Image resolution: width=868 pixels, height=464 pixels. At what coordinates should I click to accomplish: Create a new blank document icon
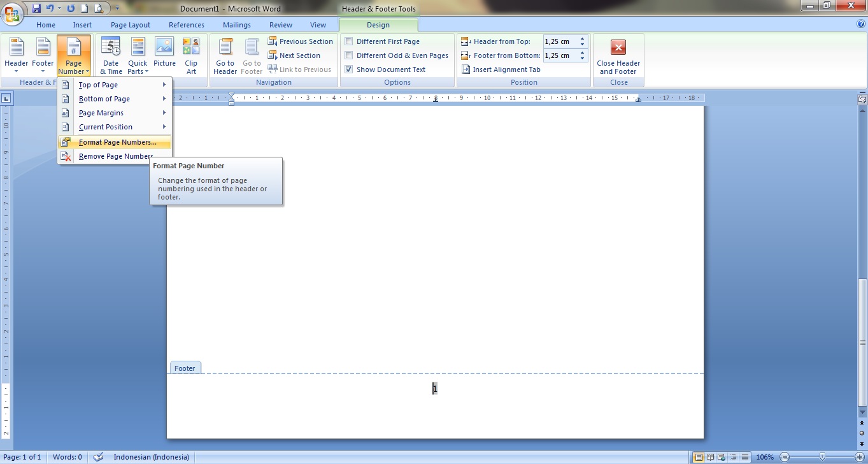tap(84, 8)
